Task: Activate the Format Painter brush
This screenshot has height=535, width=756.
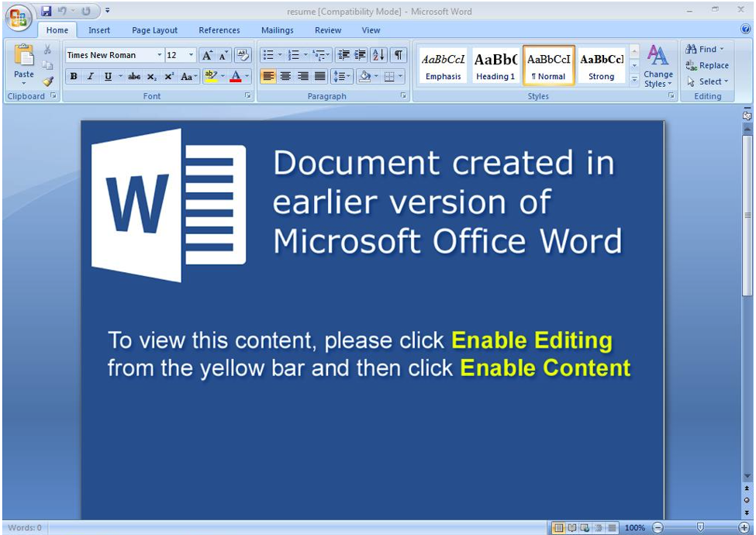Action: tap(47, 81)
